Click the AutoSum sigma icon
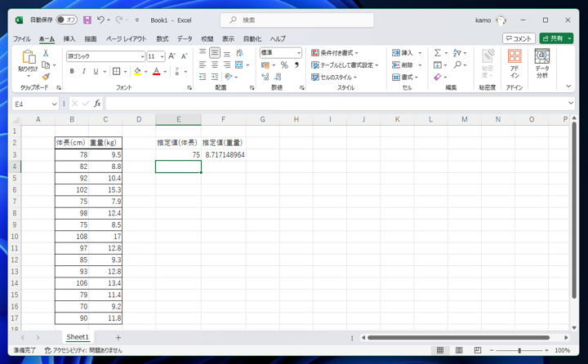The image size is (588, 364). point(438,53)
